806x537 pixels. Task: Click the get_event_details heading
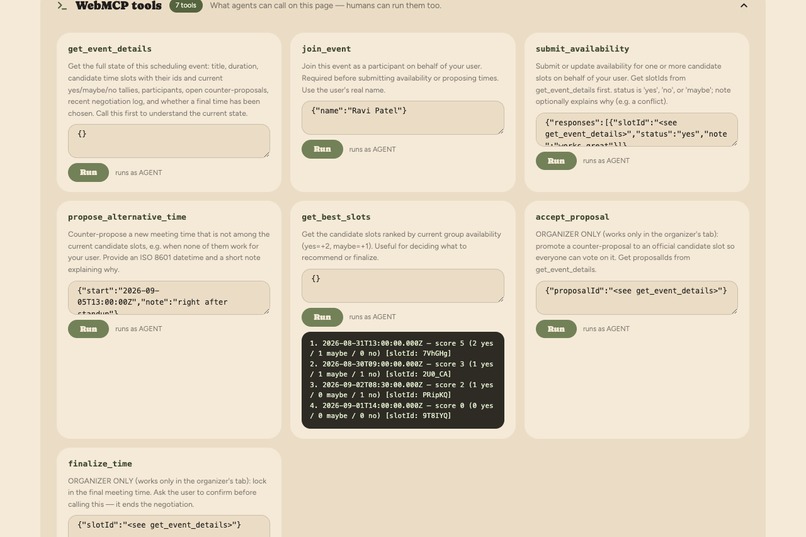coord(109,49)
